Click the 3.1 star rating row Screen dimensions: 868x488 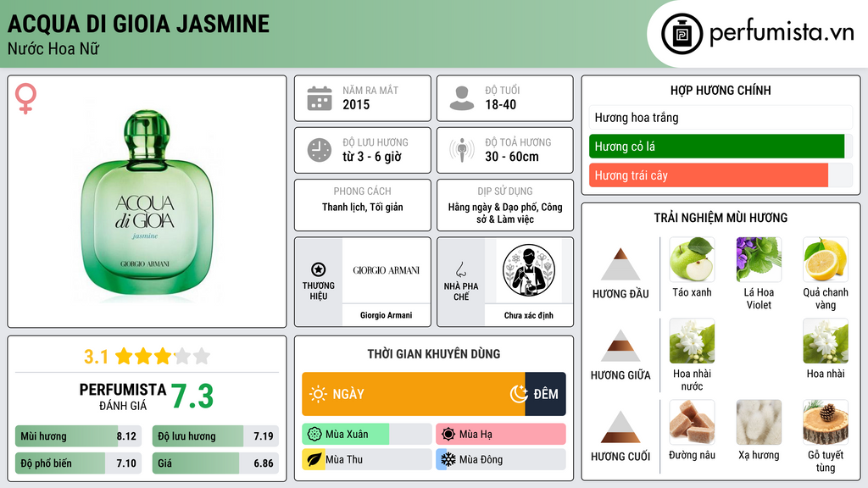pos(147,357)
